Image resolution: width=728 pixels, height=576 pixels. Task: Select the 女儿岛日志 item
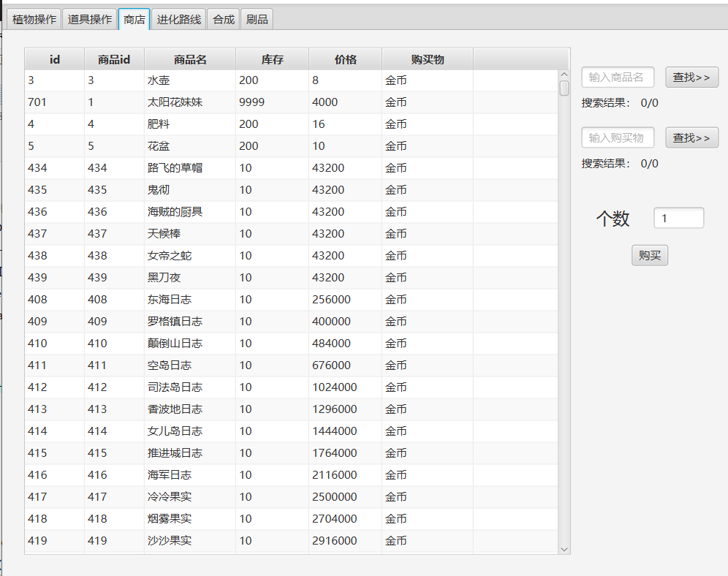click(291, 431)
